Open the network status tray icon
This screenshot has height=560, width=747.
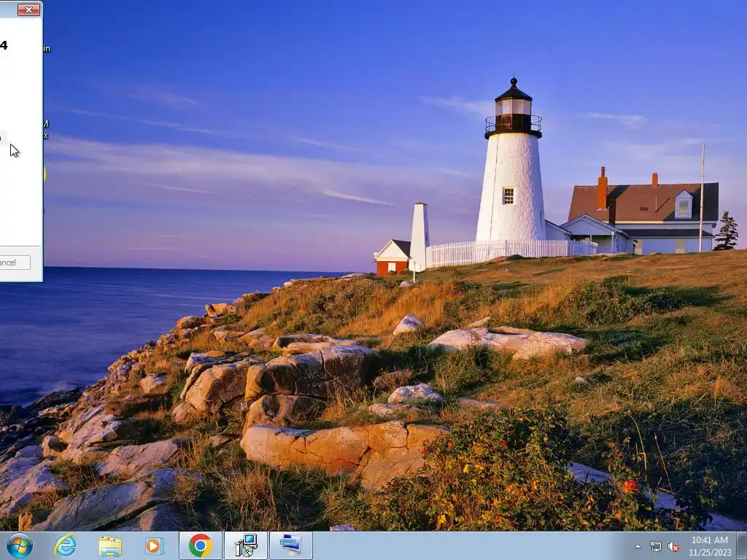pos(656,546)
